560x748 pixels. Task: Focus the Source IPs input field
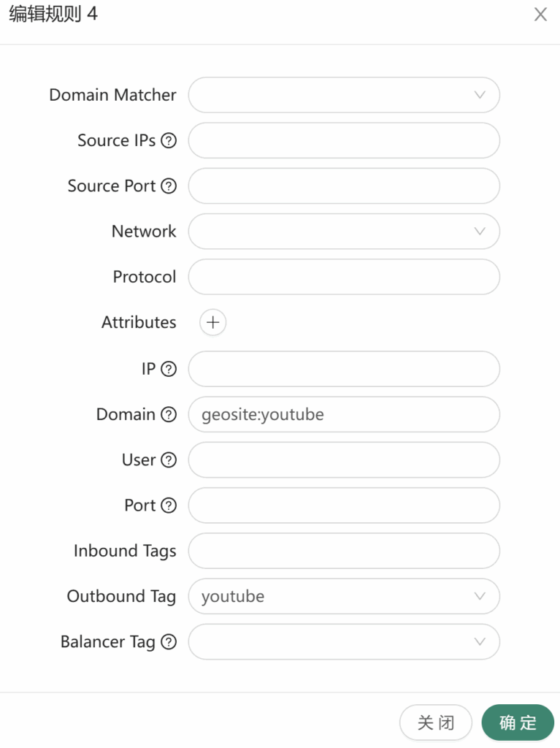tap(344, 140)
